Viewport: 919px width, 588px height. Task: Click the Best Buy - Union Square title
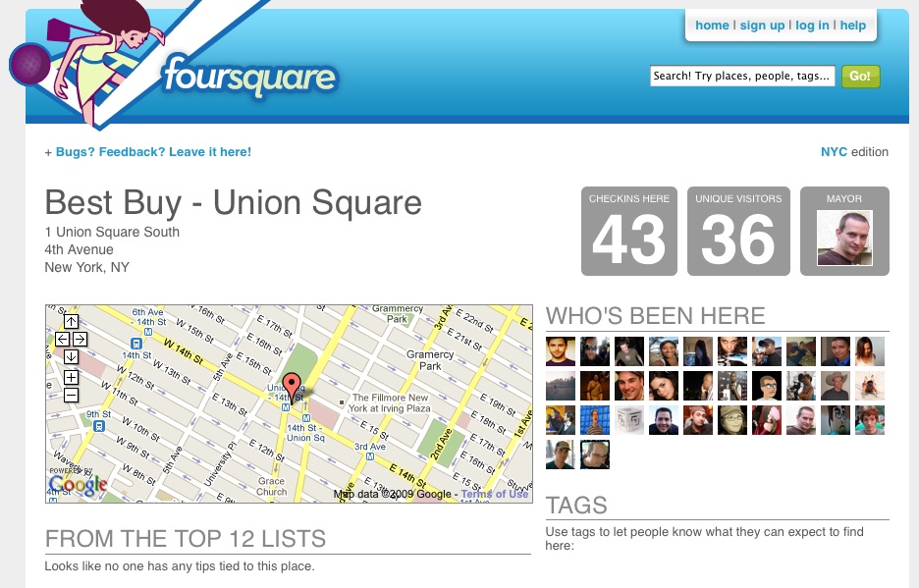234,203
